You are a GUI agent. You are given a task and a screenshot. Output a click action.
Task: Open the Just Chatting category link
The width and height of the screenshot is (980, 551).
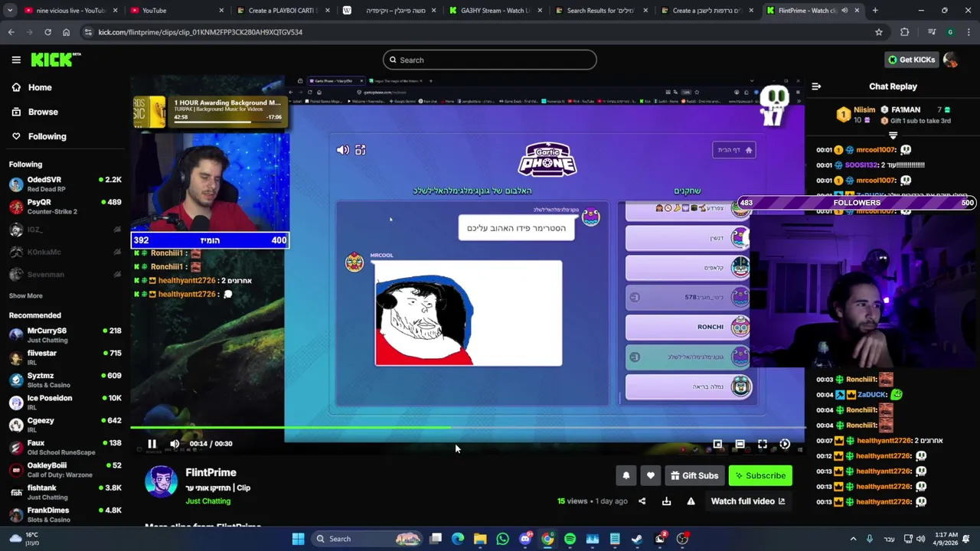[207, 501]
